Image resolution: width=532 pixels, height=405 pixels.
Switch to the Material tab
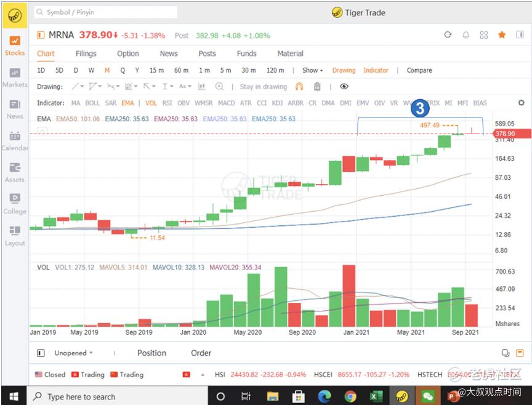(291, 54)
